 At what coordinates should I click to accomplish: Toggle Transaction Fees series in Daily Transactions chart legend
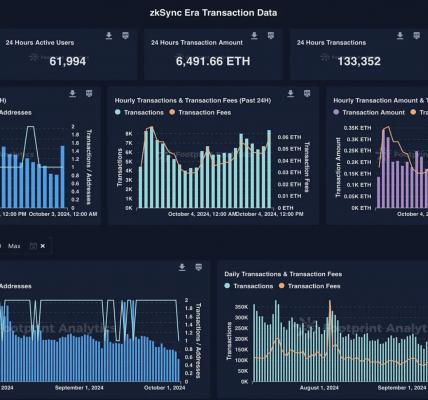[x=310, y=286]
